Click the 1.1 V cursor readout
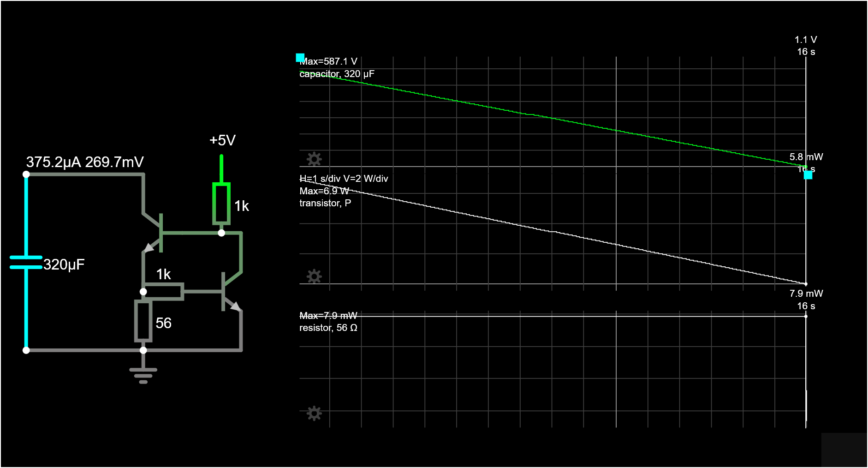868x468 pixels. [x=806, y=40]
